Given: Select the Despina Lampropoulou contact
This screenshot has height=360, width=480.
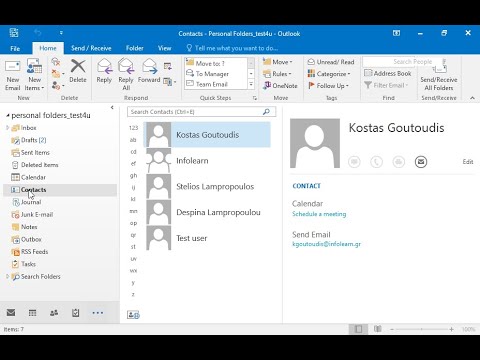Looking at the screenshot, I should [x=207, y=212].
